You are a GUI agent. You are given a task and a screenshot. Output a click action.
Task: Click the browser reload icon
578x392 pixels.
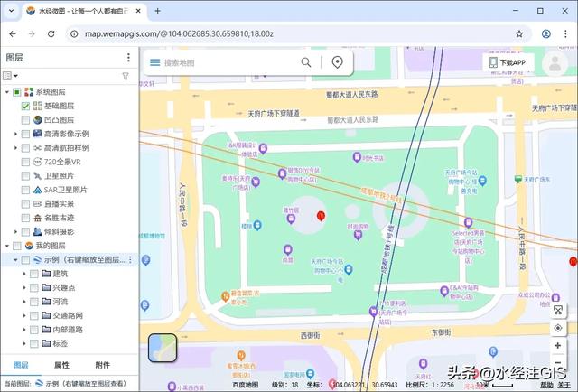pos(51,34)
